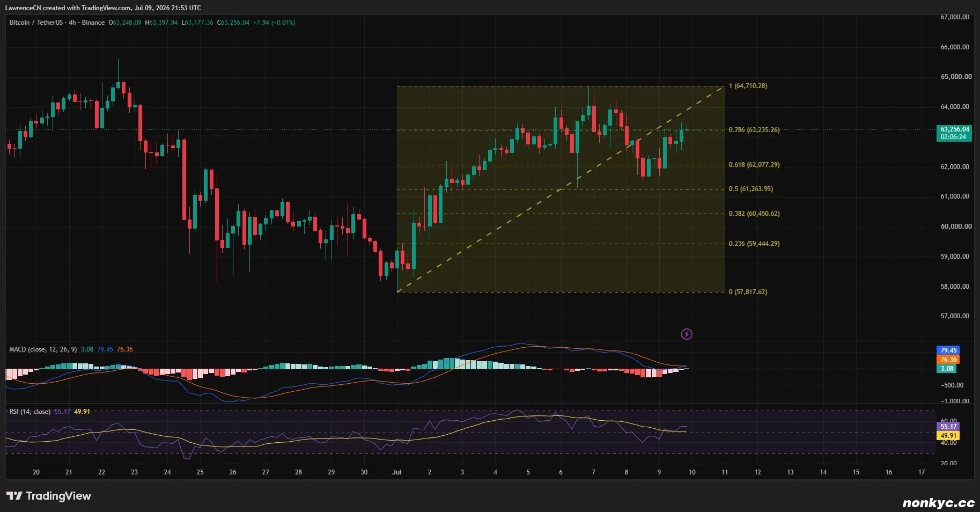Click the open value O63,248.09
This screenshot has height=512, width=980.
pos(125,23)
